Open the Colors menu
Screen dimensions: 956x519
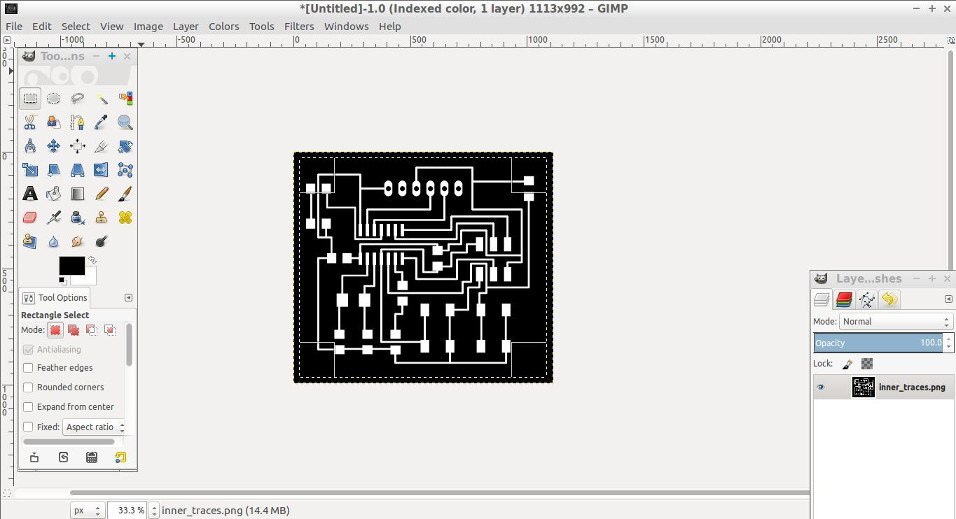coord(224,26)
